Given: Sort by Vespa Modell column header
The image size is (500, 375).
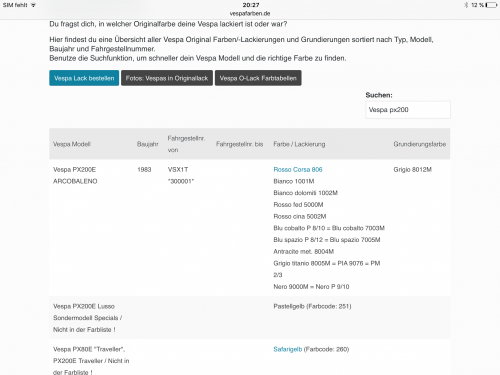Looking at the screenshot, I should click(72, 144).
